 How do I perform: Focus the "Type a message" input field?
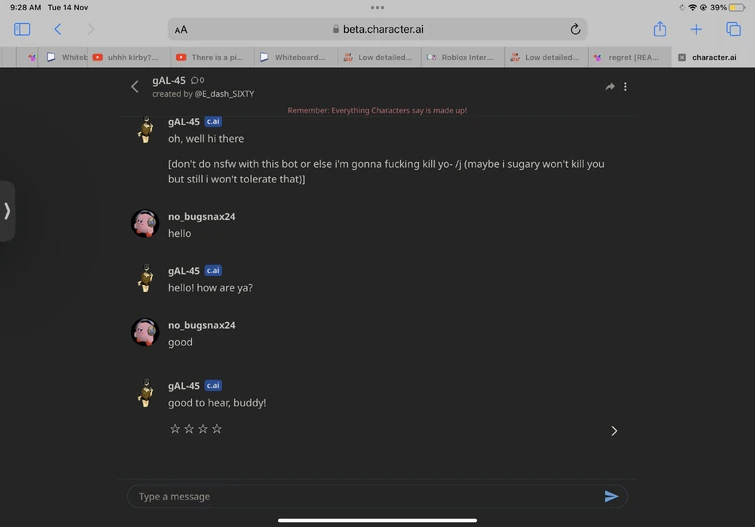click(x=365, y=496)
